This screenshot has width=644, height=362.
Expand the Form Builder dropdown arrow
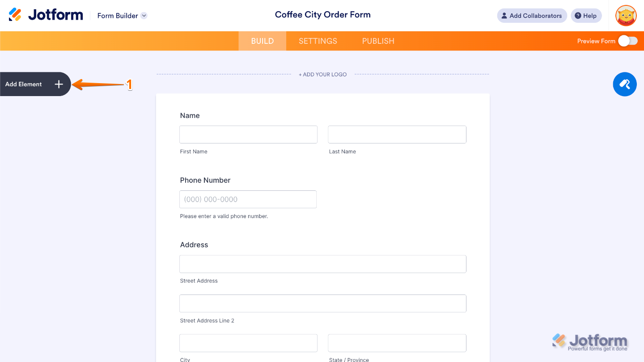(144, 16)
